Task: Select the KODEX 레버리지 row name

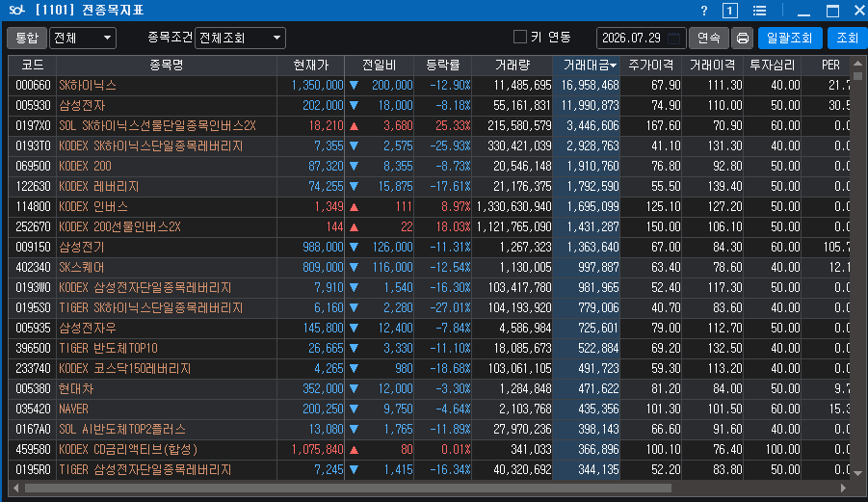Action: (x=98, y=187)
